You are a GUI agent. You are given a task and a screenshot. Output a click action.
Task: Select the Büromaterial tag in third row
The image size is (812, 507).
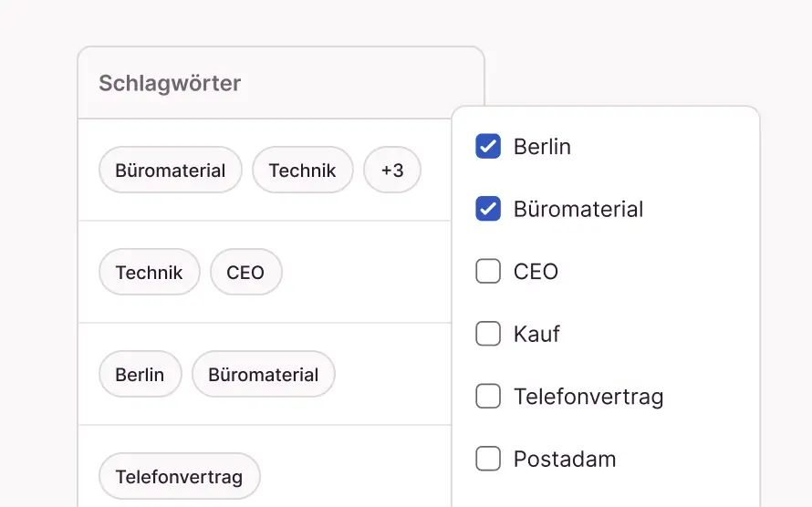point(264,375)
